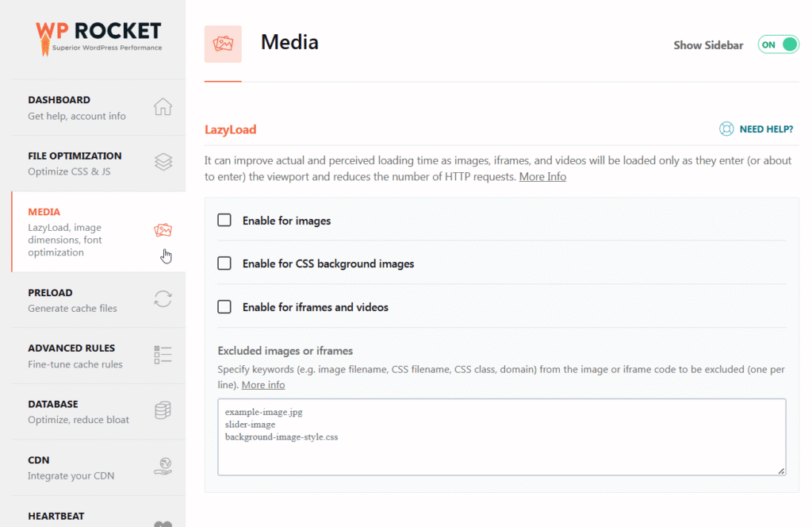
Task: Click the Media header icon
Action: coord(223,44)
